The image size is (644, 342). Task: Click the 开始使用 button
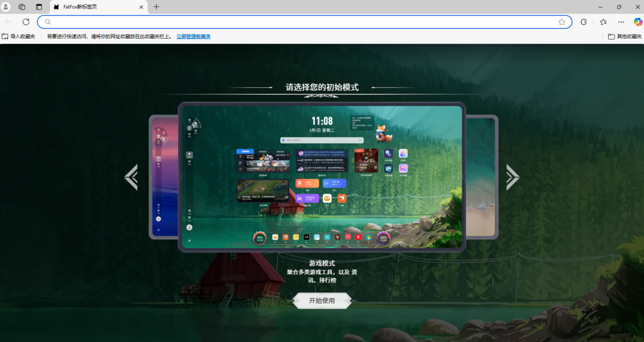(x=322, y=301)
